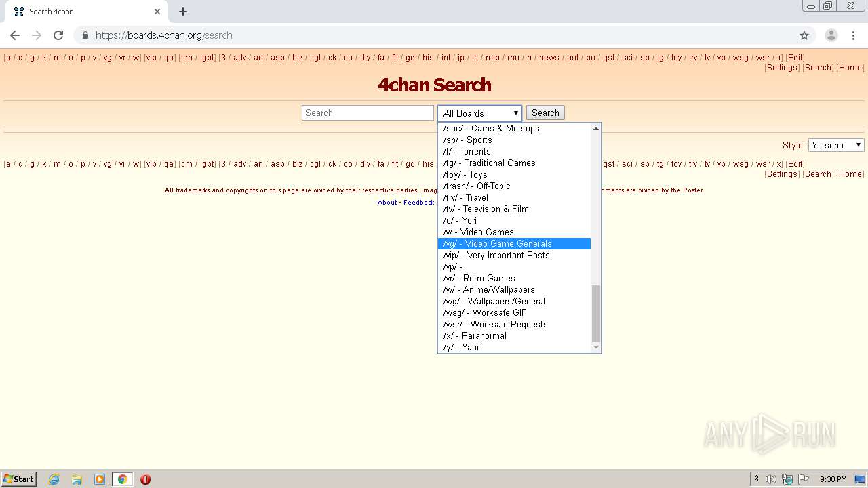Go to top lgbt board link

(207, 58)
